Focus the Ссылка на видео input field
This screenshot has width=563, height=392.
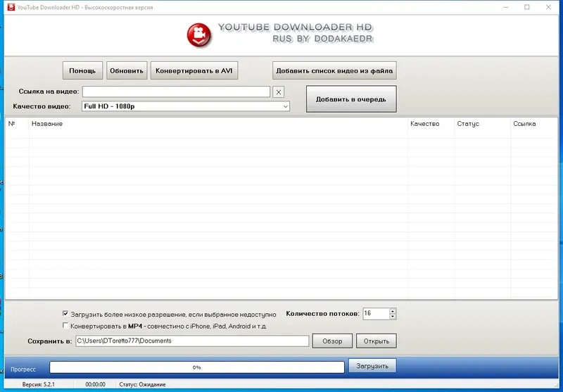tap(177, 91)
